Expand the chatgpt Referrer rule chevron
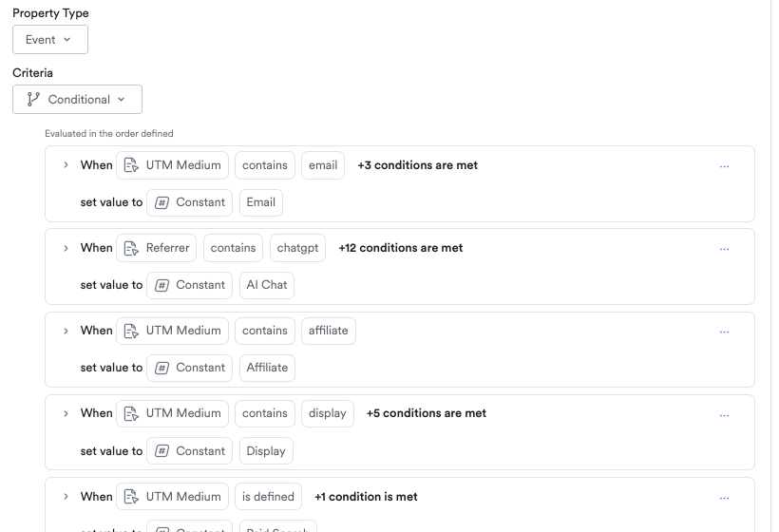The height and width of the screenshot is (532, 779). coord(66,248)
